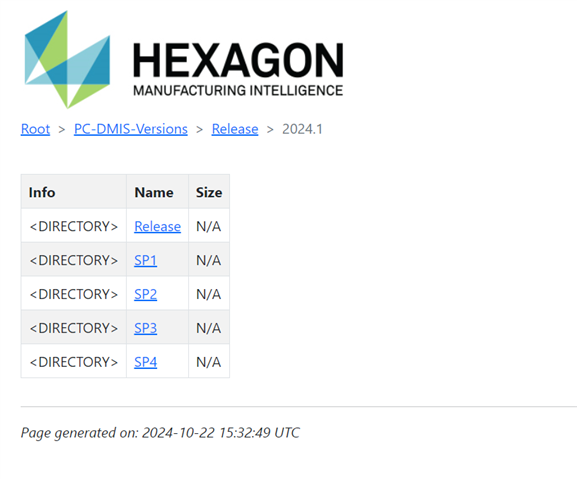Open the SP3 directory
This screenshot has width=577, height=479.
point(145,328)
